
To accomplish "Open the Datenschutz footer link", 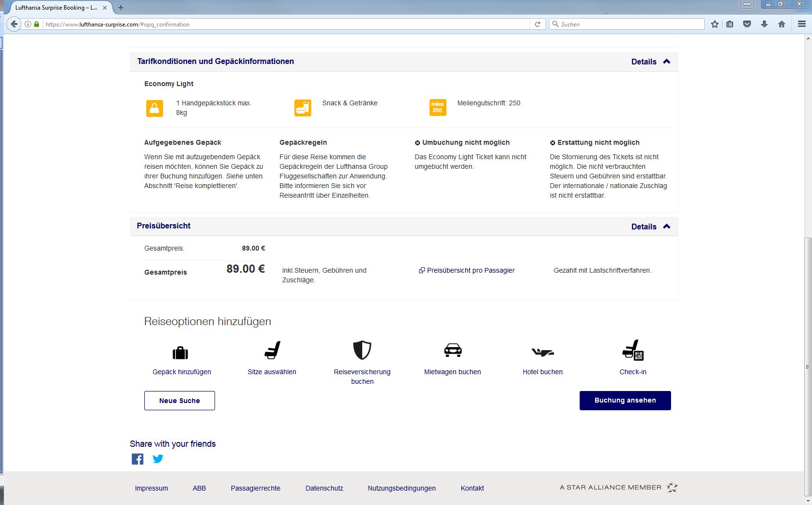I will pos(324,488).
